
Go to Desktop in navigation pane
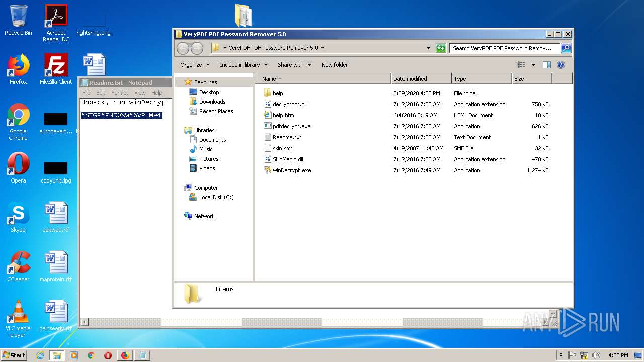coord(204,92)
